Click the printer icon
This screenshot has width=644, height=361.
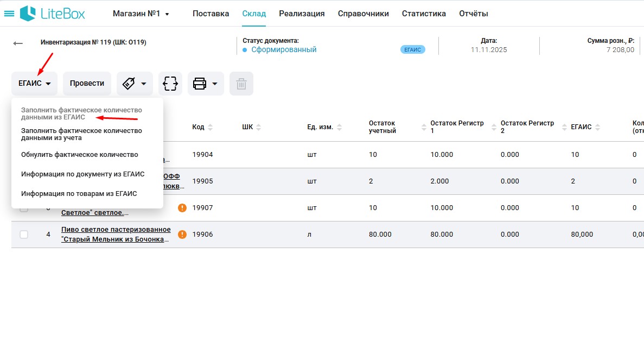(200, 84)
